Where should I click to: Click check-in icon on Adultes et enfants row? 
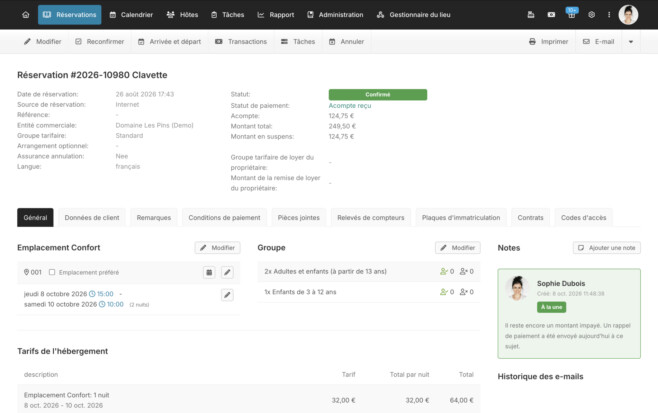[444, 272]
